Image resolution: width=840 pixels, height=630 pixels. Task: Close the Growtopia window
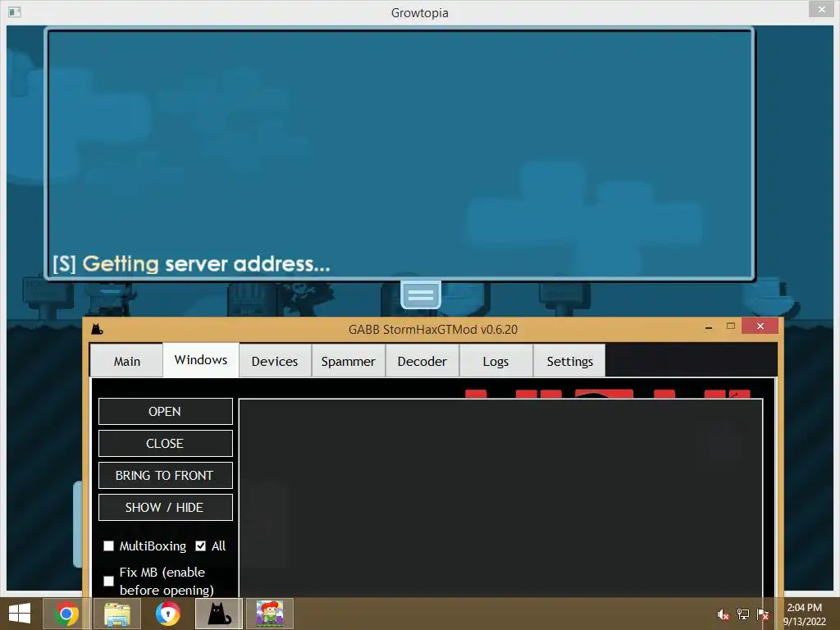[x=822, y=9]
